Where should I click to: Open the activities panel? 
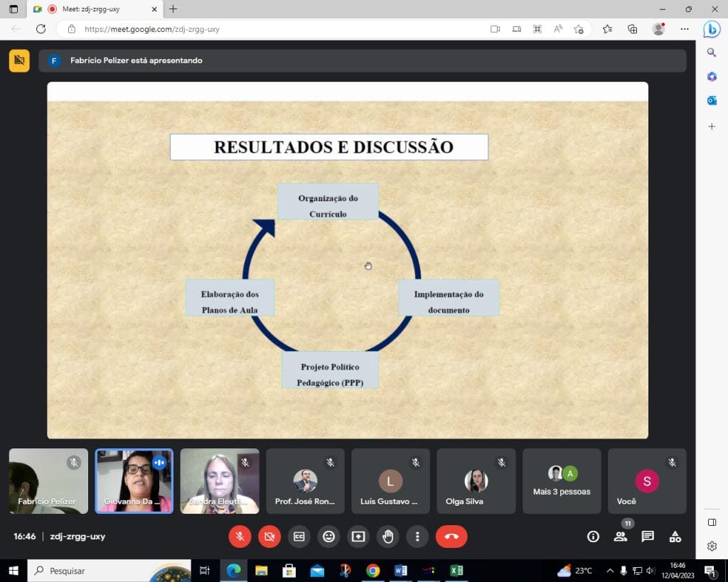(x=675, y=537)
